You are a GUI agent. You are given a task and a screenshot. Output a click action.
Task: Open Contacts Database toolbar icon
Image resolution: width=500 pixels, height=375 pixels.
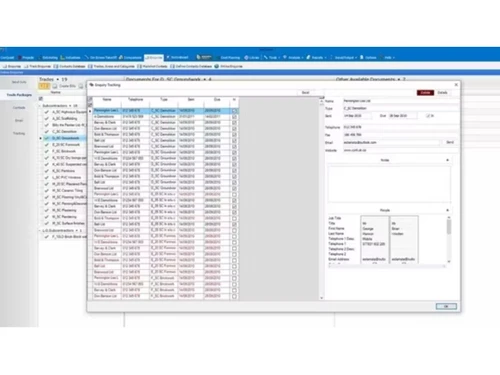pos(56,66)
